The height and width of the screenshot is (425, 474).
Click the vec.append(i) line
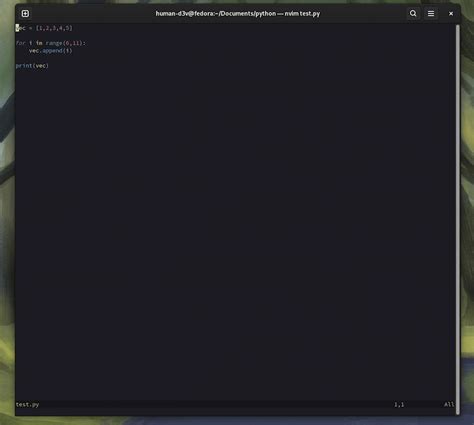pyautogui.click(x=50, y=51)
